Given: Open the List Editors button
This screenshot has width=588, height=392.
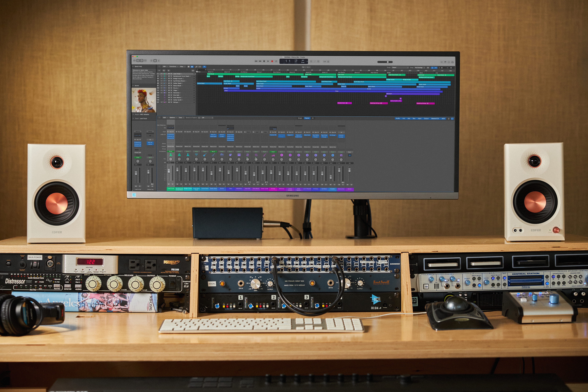Looking at the screenshot, I should click(442, 62).
